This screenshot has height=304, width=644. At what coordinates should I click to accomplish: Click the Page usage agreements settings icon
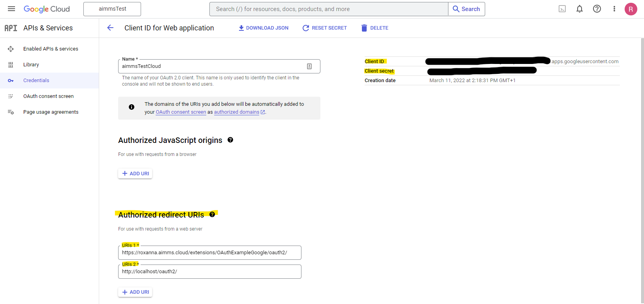tap(11, 112)
